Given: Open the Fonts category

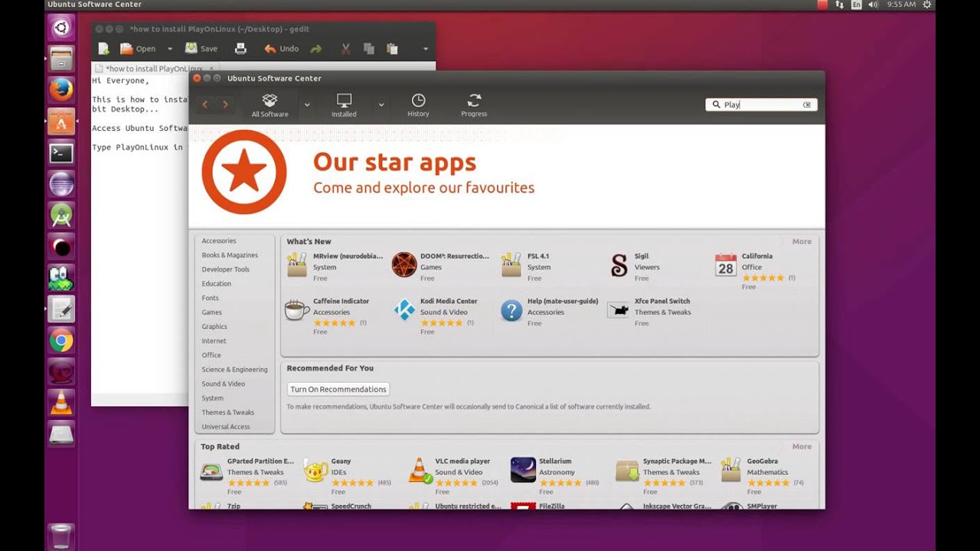Looking at the screenshot, I should coord(211,298).
